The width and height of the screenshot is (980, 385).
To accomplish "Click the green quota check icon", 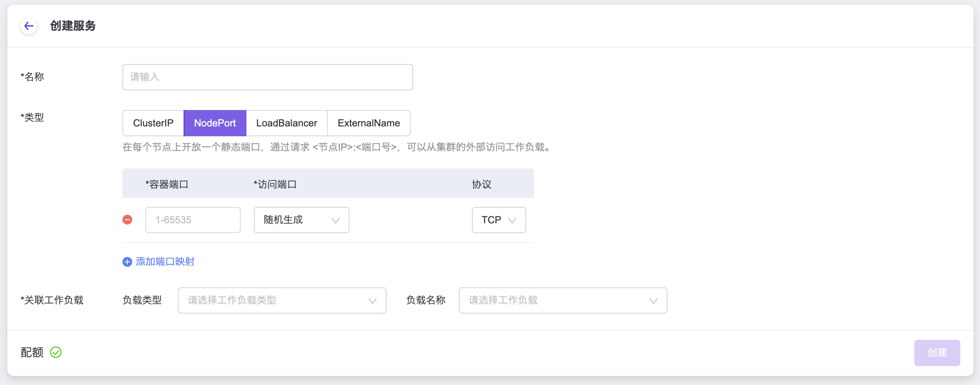I will (56, 353).
